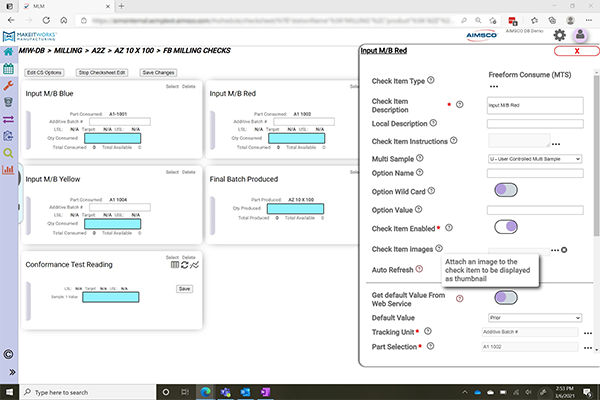600x400 pixels.
Task: Click the MakeItWorks Manufacturing logo
Action: pyautogui.click(x=30, y=36)
